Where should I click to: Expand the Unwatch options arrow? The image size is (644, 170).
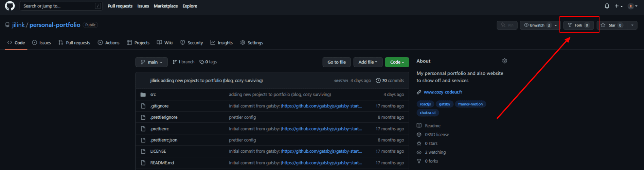(556, 25)
